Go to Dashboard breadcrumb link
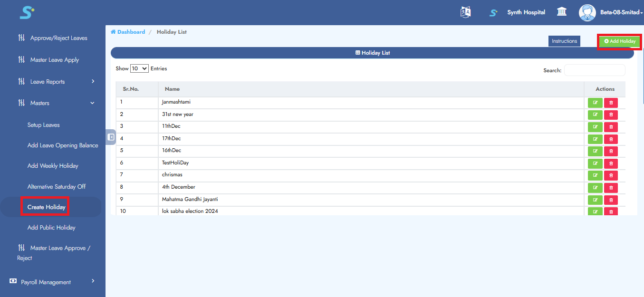Viewport: 644px width, 297px height. point(131,32)
